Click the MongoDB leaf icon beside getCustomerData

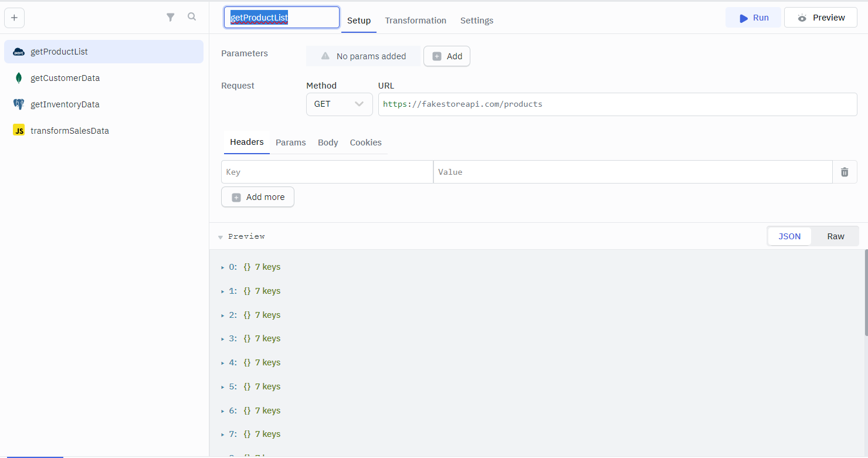click(19, 78)
